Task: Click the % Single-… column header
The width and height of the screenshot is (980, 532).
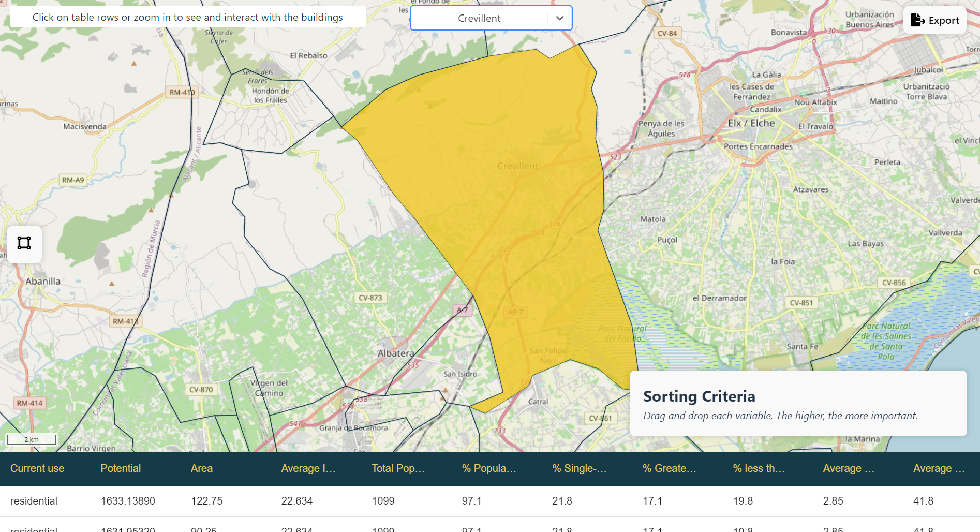Action: (580, 468)
